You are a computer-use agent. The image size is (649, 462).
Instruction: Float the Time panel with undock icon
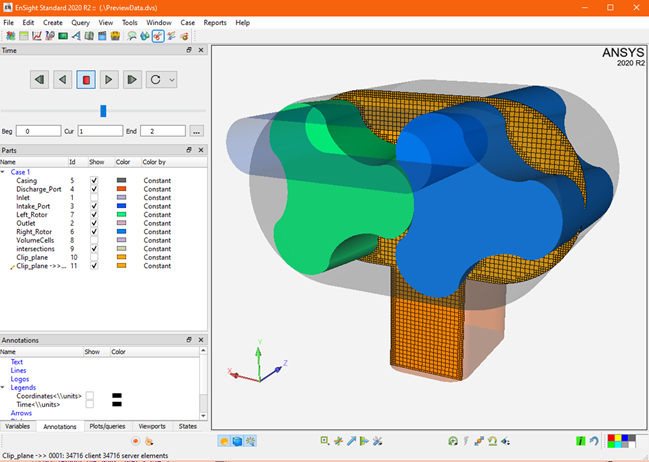[189, 50]
